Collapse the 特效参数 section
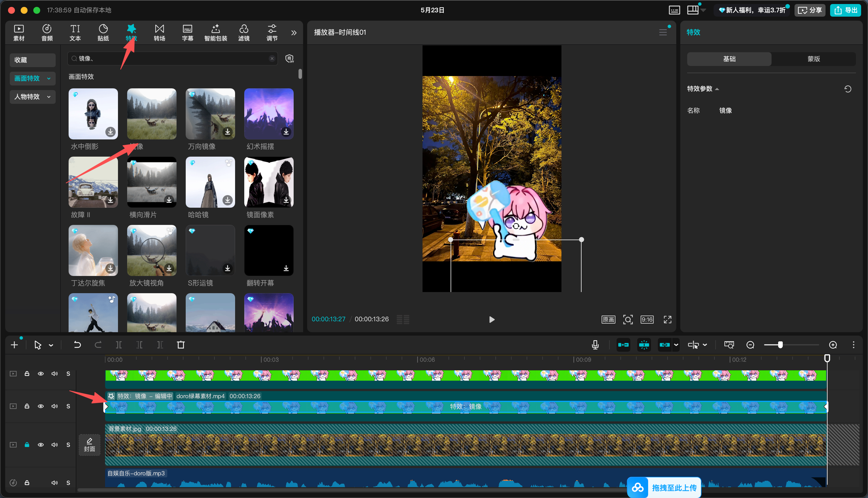 coord(717,89)
